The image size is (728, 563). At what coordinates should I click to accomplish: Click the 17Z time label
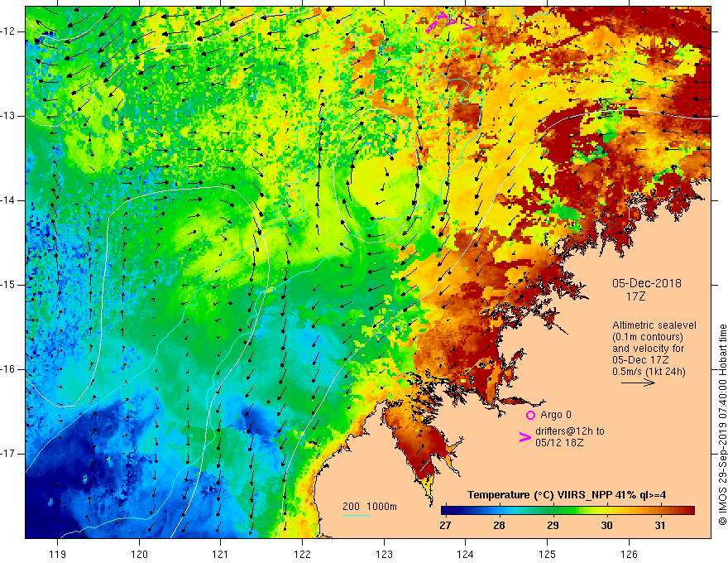pos(635,296)
